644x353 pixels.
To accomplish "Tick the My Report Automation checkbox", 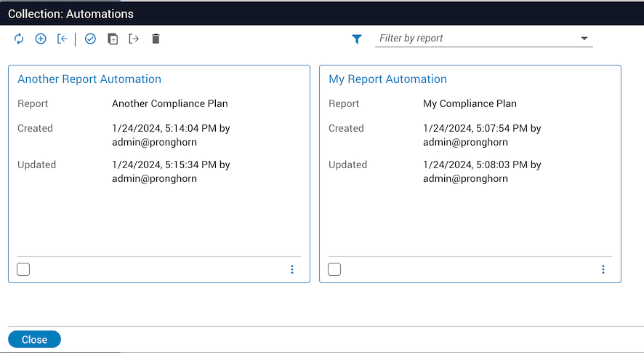I will 334,269.
